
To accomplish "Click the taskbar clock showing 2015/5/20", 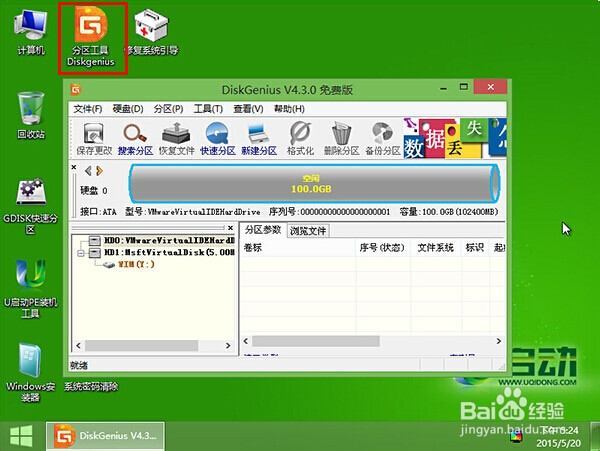I will coord(558,436).
